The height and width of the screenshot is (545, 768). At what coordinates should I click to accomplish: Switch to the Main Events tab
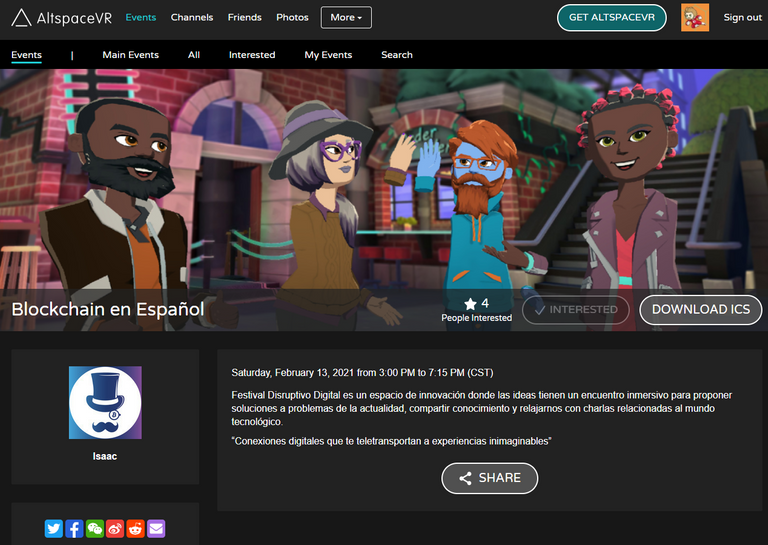click(131, 55)
